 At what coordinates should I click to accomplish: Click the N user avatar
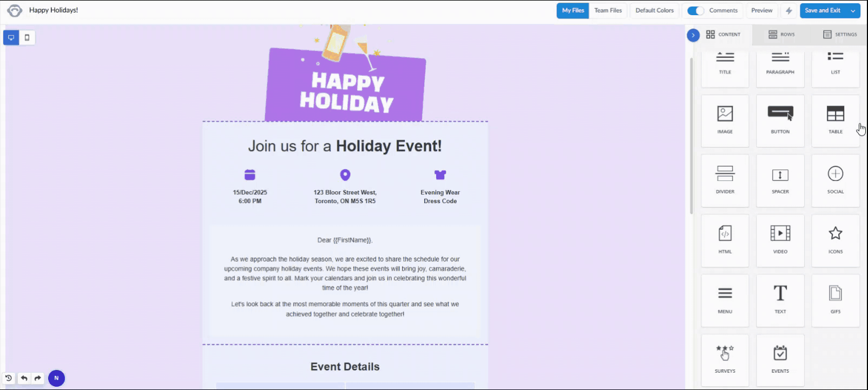(56, 378)
